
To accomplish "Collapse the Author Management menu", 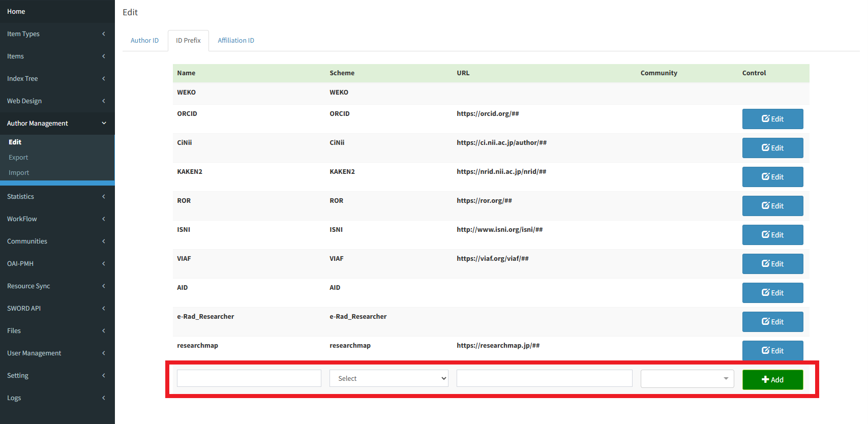I will (x=57, y=124).
